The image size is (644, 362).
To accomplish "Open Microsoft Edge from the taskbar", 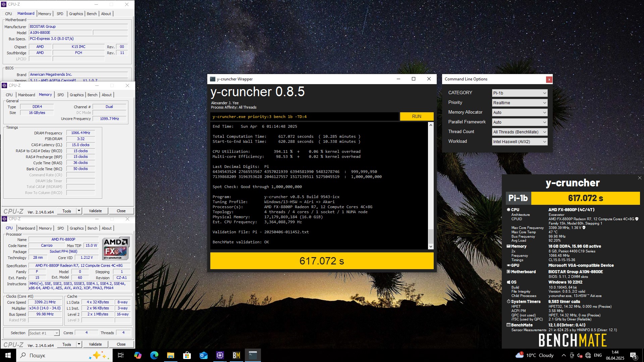I will tap(154, 355).
